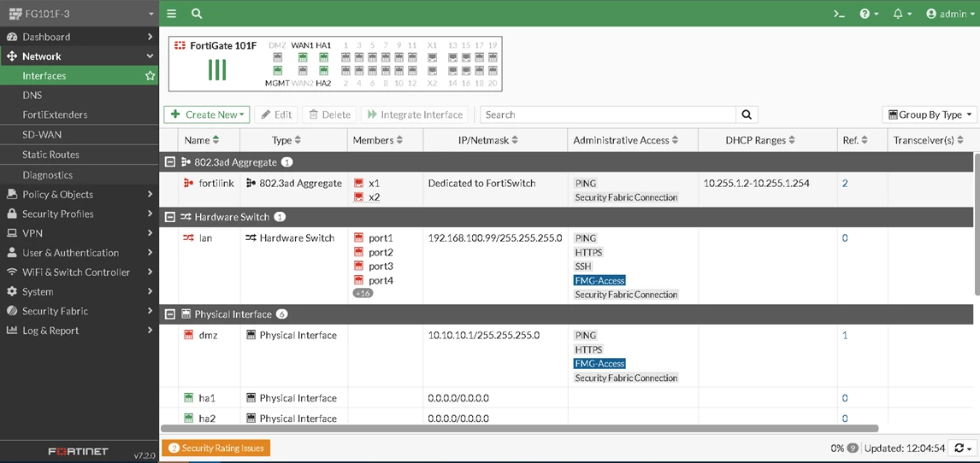Select the fortilink interface row
The image size is (980, 463).
click(567, 190)
